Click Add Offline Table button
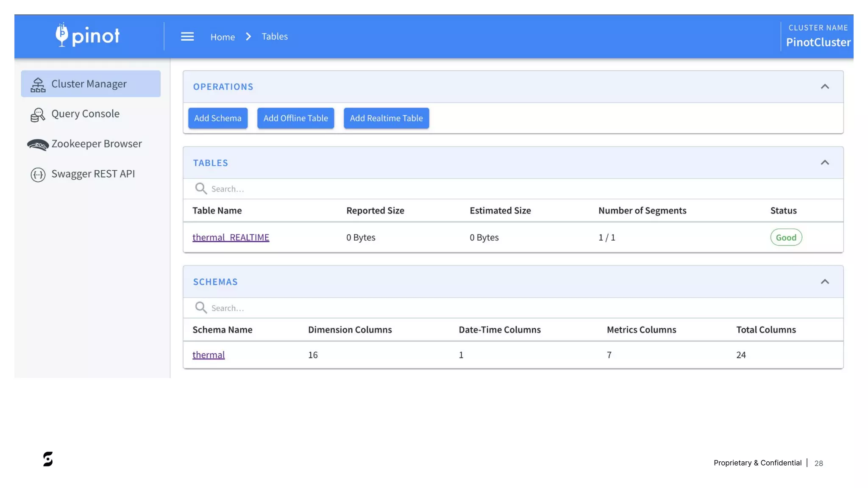 coord(295,118)
